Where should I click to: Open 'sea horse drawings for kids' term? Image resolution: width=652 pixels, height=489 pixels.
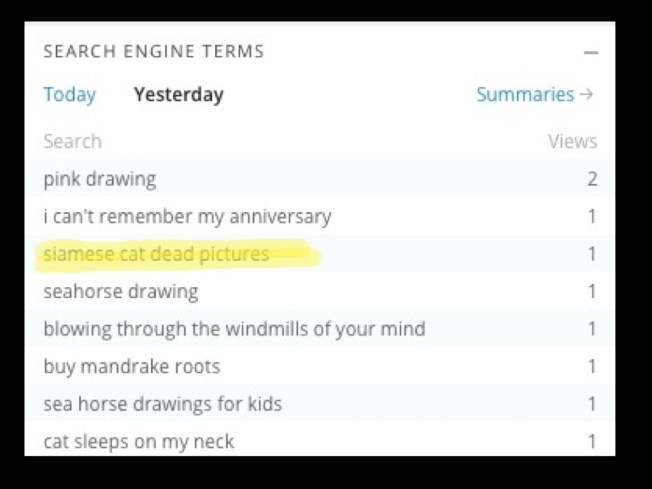[162, 404]
